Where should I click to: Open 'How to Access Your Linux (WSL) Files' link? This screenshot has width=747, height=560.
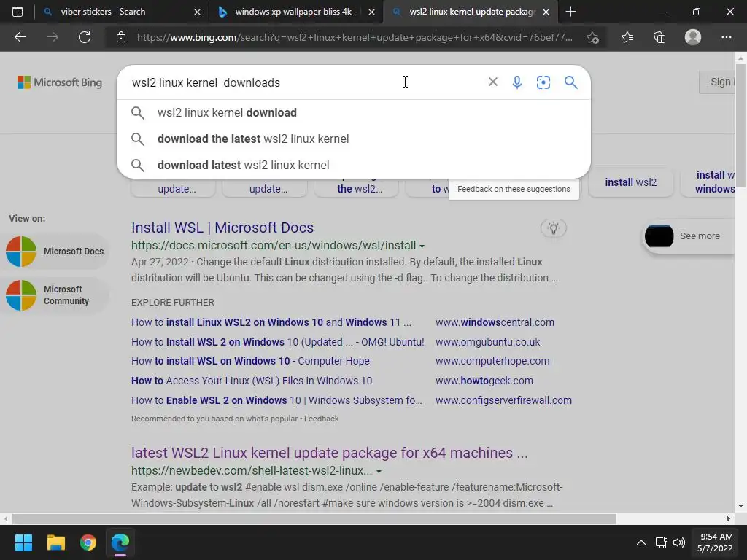pyautogui.click(x=252, y=381)
